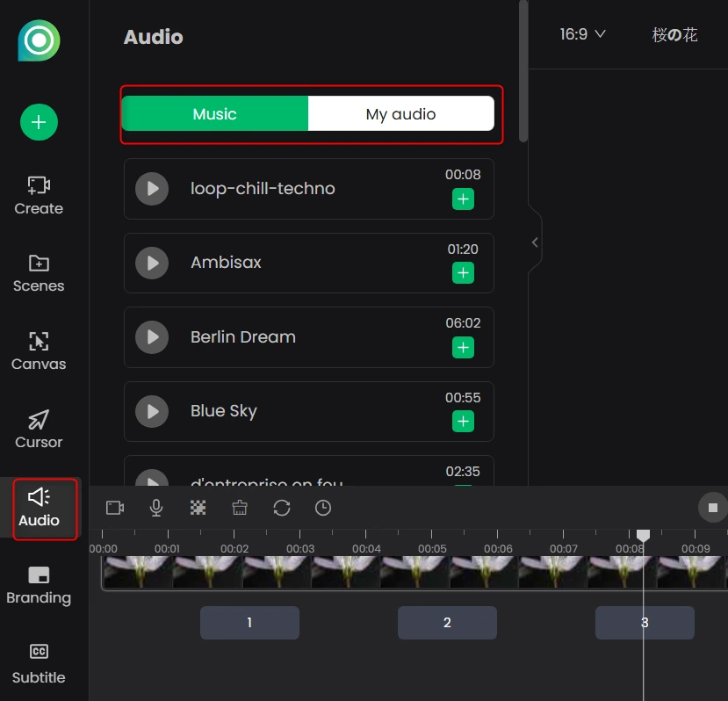Click the camera icon in timeline toolbar
The width and height of the screenshot is (728, 701).
pos(115,508)
